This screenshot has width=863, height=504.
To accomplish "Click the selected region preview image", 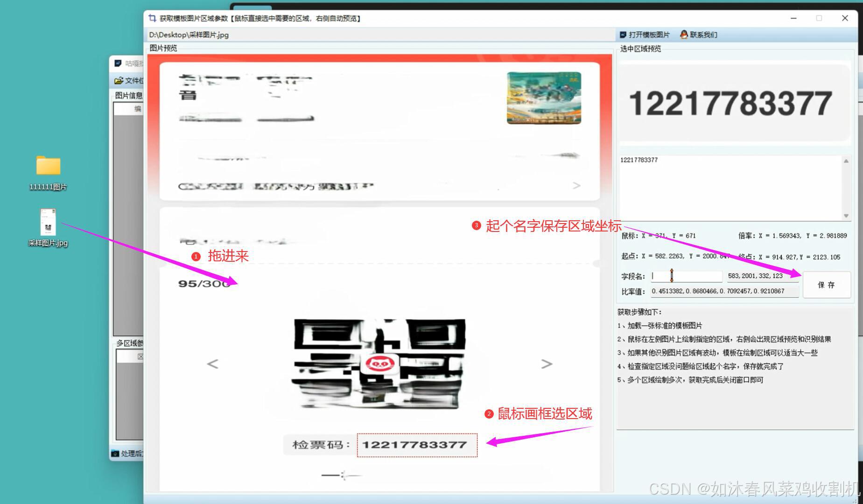I will click(734, 103).
